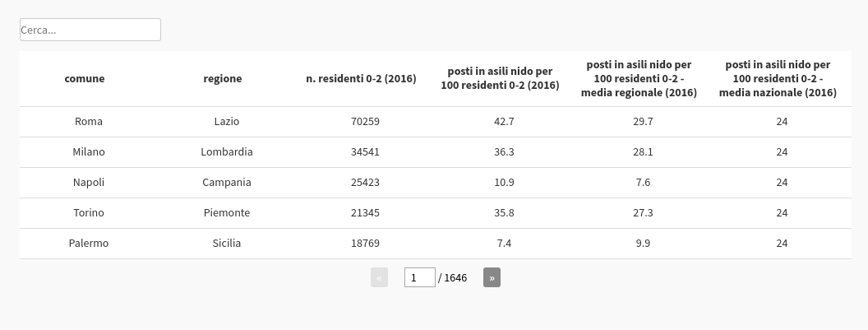This screenshot has height=330, width=868.
Task: Click posti in asili nido per 100 residenti header
Action: click(x=500, y=78)
